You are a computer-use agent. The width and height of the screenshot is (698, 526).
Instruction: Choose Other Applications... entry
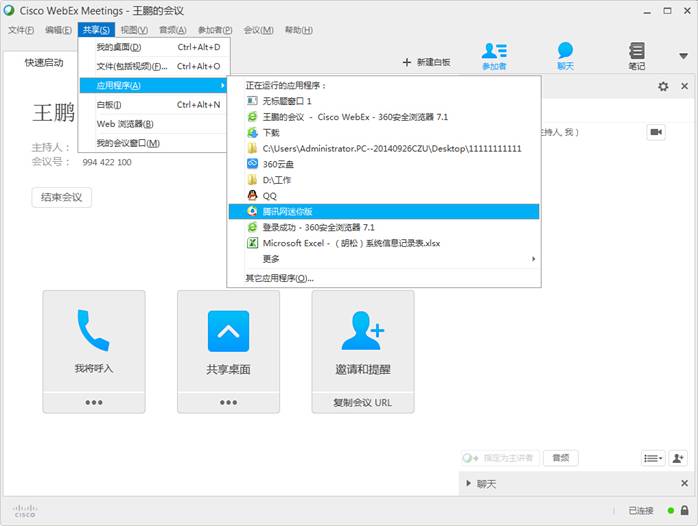[x=384, y=279]
